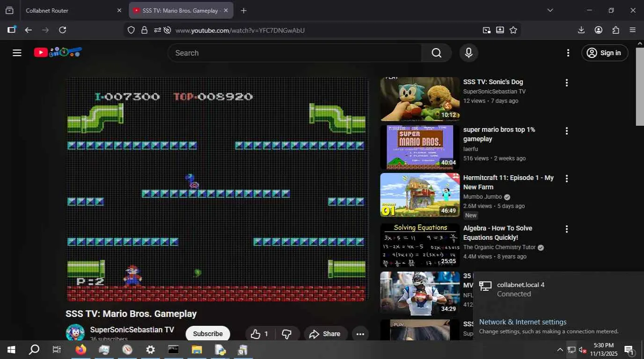Open options menu for Hermitcraft 11 video

(567, 179)
